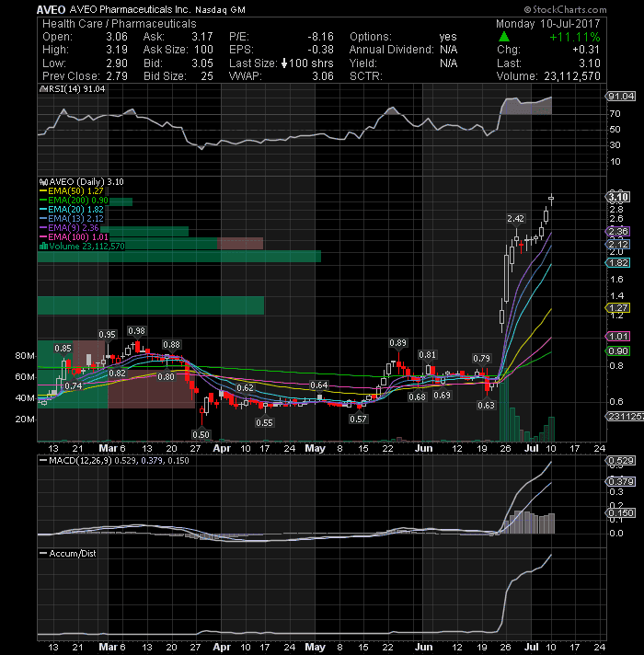644x655 pixels.
Task: Click the 0.63 June low annotation
Action: coord(486,405)
